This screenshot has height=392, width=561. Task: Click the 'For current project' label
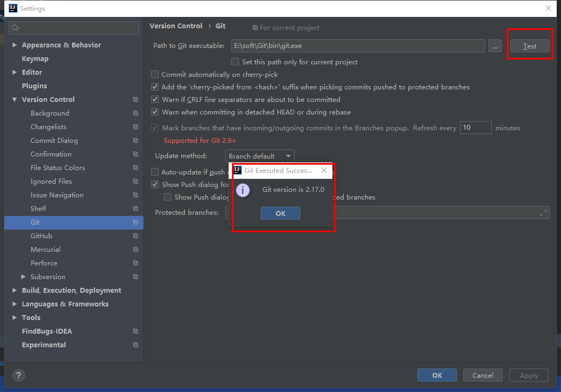coord(289,27)
